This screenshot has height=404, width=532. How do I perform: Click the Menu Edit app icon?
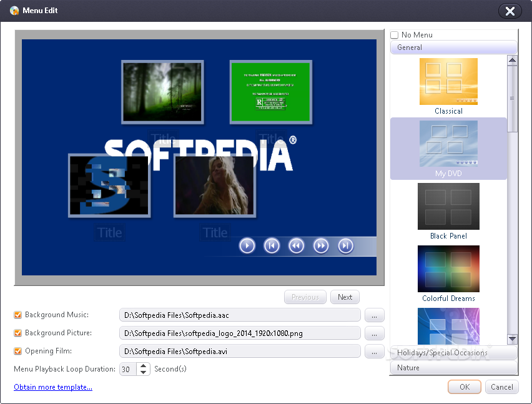click(14, 11)
